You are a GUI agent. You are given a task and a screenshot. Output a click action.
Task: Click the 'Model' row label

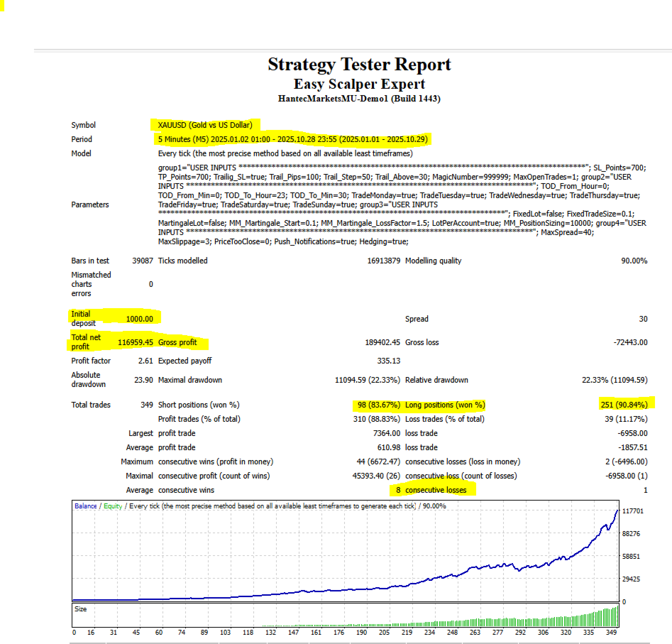(81, 153)
